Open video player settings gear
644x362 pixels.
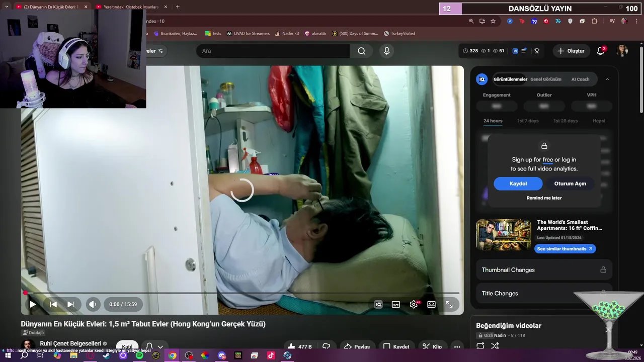(x=414, y=304)
